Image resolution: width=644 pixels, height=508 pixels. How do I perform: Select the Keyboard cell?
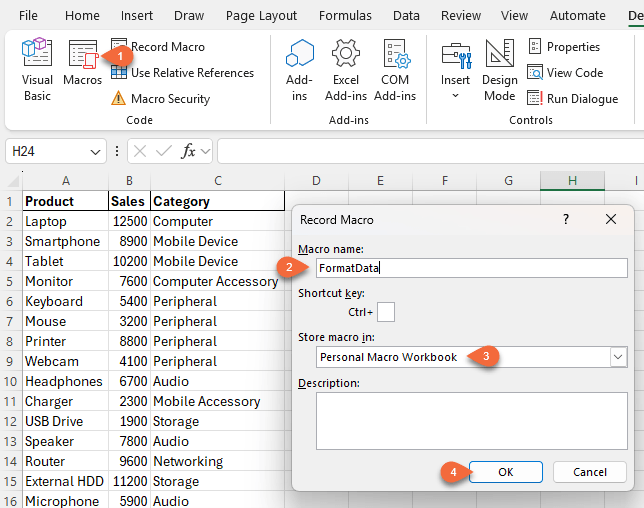[x=66, y=301]
